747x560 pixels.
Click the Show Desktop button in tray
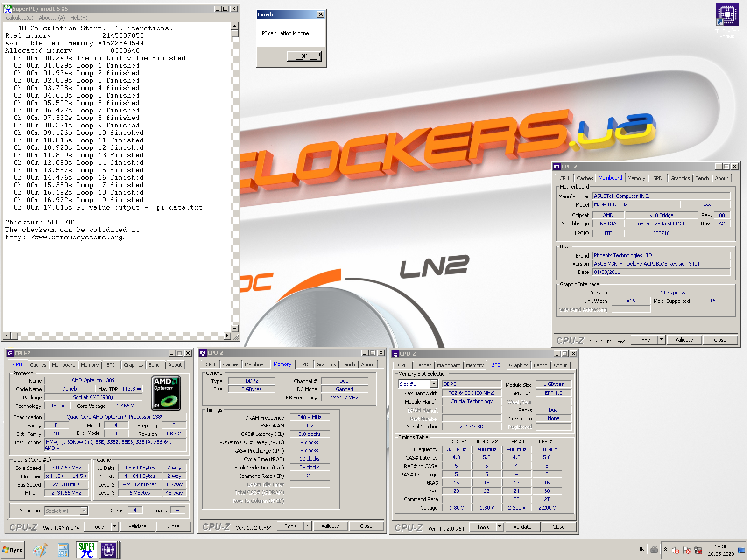(x=741, y=551)
